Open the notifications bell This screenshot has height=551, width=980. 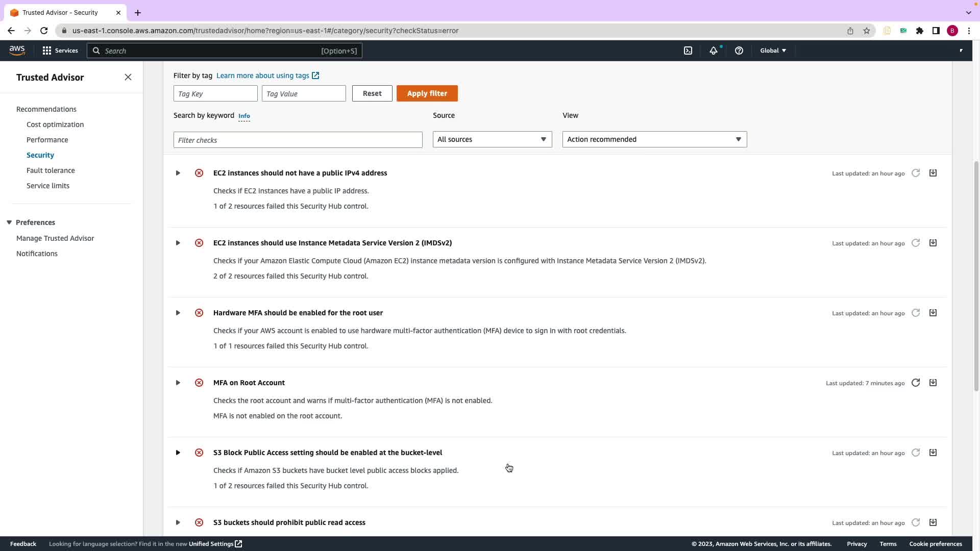pos(714,51)
